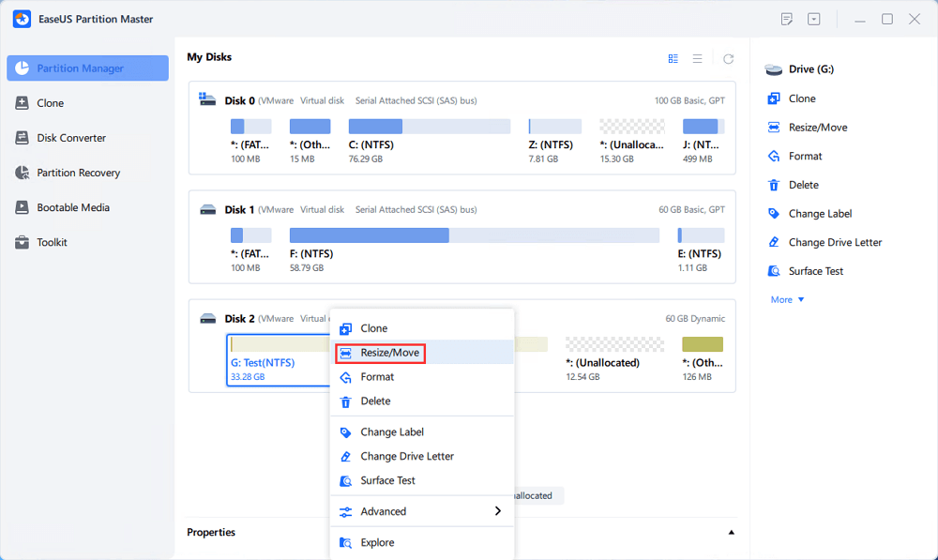
Task: Choose Format from the context menu
Action: click(422, 377)
